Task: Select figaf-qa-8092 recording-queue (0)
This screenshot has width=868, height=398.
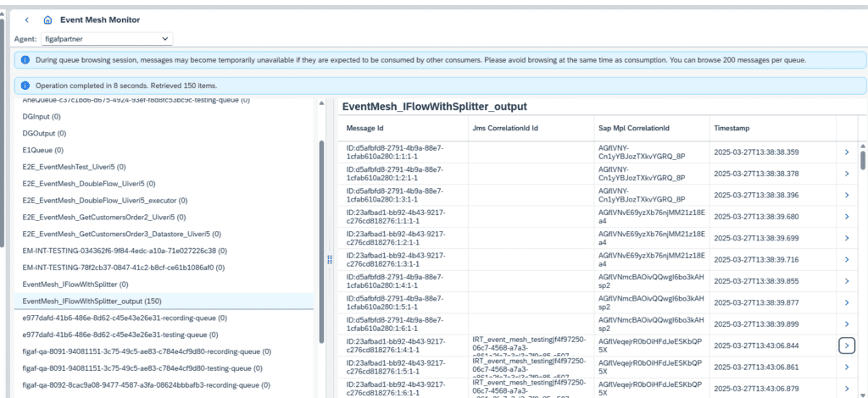Action: point(164,384)
